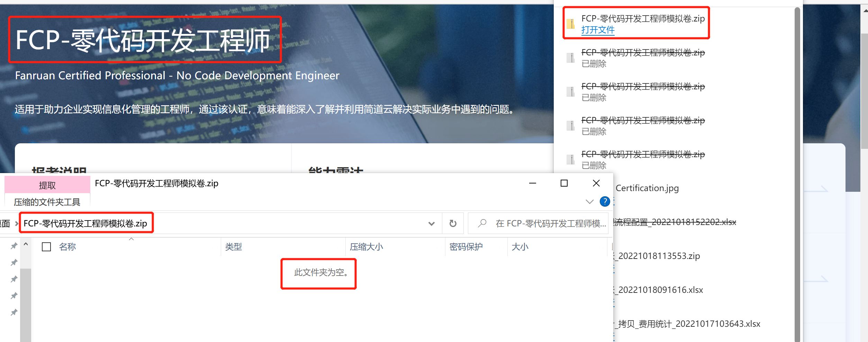Click the navigation pane scroll-up arrow

pyautogui.click(x=26, y=244)
